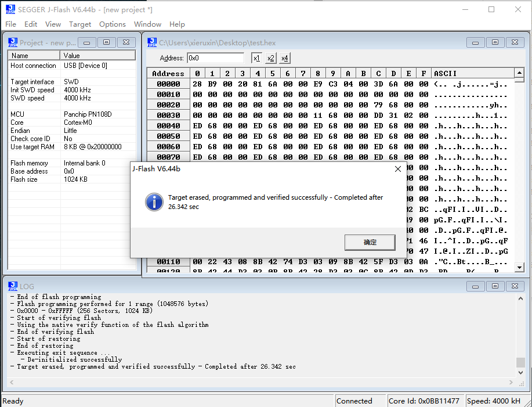
Task: Click hex address row 00000
Action: 168,84
